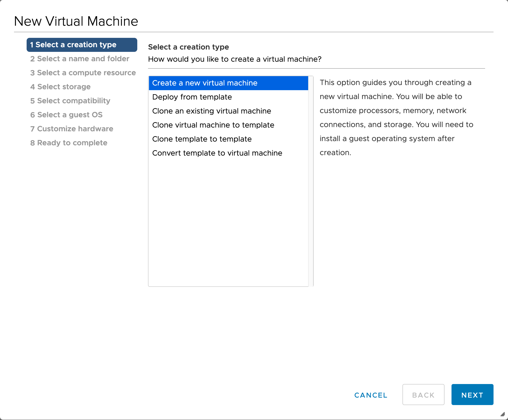
Task: Select 'Clone an existing virtual machine'
Action: pos(212,110)
